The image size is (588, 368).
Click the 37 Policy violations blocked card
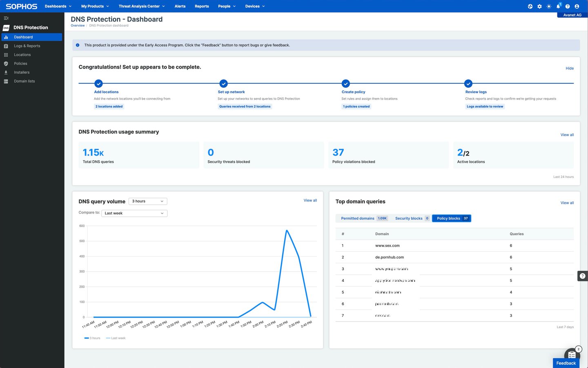tap(388, 155)
